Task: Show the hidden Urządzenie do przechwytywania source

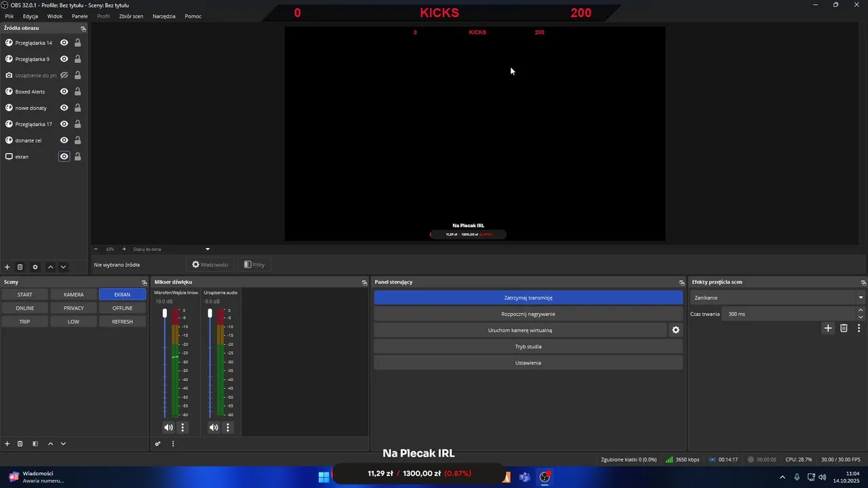Action: click(x=64, y=75)
